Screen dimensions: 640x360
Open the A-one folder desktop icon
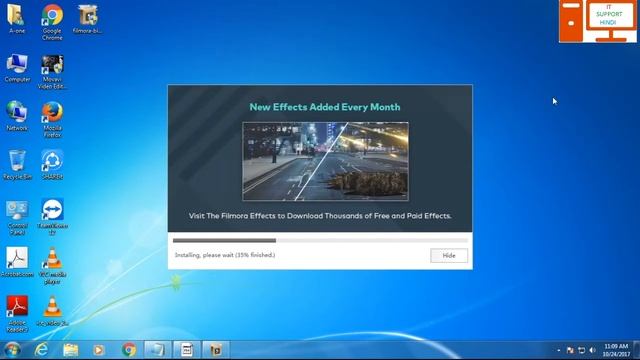(17, 19)
